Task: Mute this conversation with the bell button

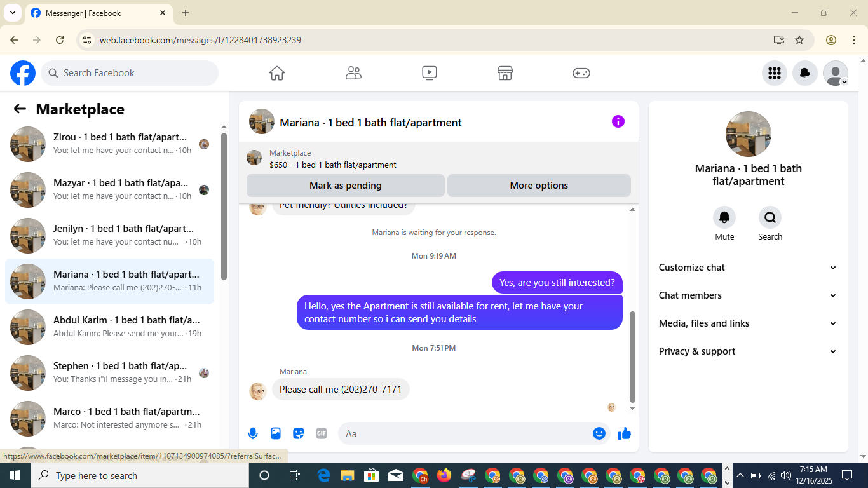Action: (x=724, y=218)
